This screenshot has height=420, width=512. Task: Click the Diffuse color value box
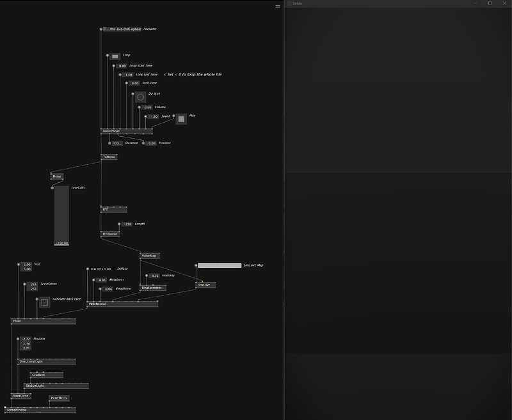tap(102, 269)
